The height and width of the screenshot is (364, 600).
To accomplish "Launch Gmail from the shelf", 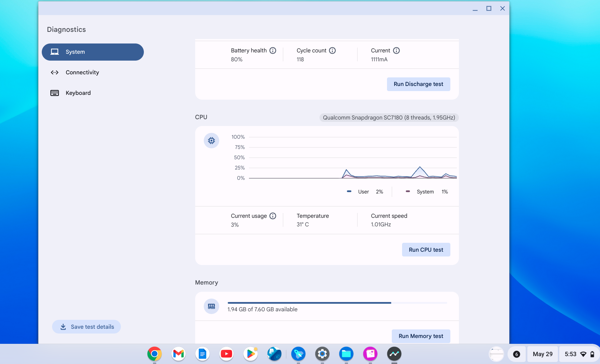I will (178, 354).
